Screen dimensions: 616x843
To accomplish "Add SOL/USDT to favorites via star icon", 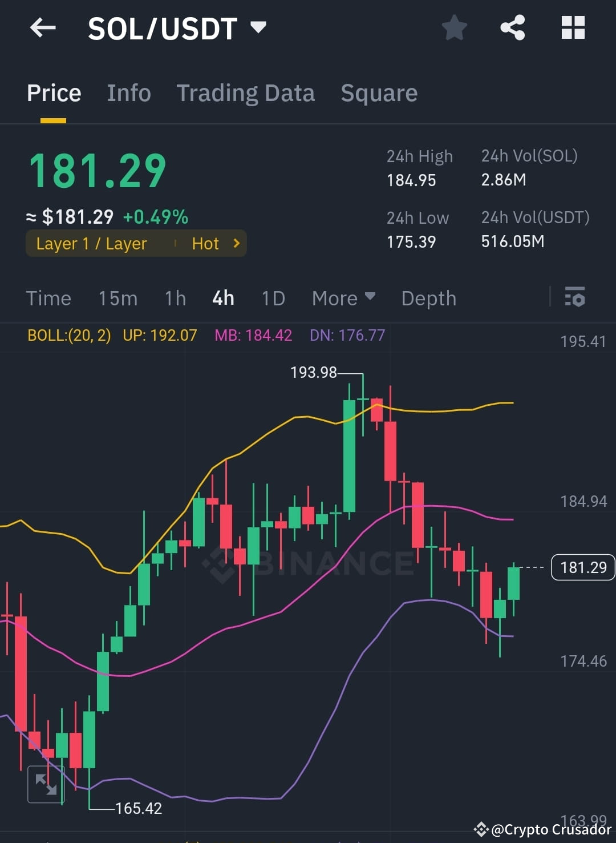I will pos(454,27).
